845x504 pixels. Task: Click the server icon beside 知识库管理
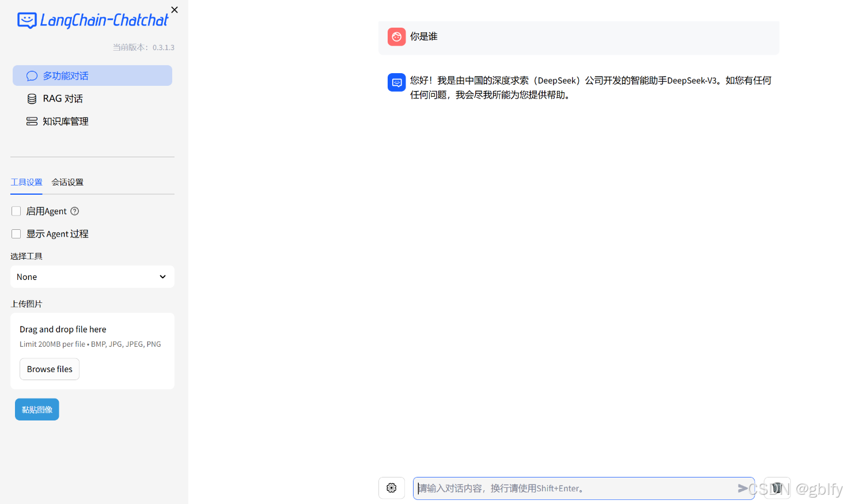click(32, 122)
